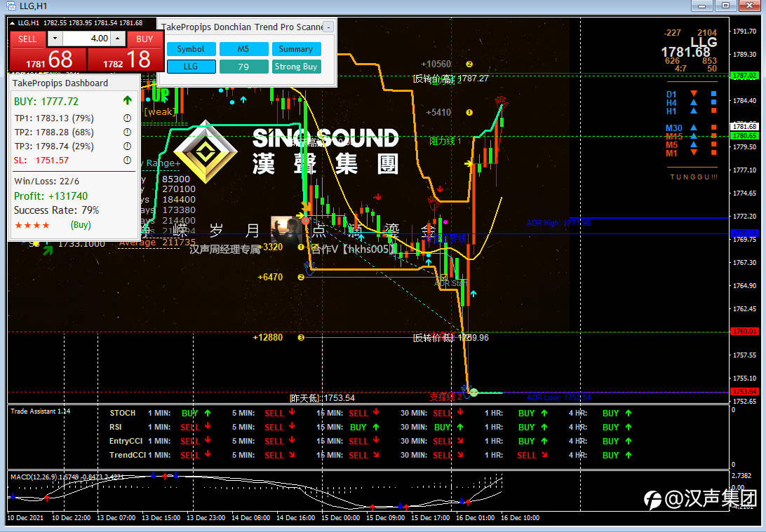Click the RSI indicator row label
Screen dimensions: 766x532
[x=115, y=427]
